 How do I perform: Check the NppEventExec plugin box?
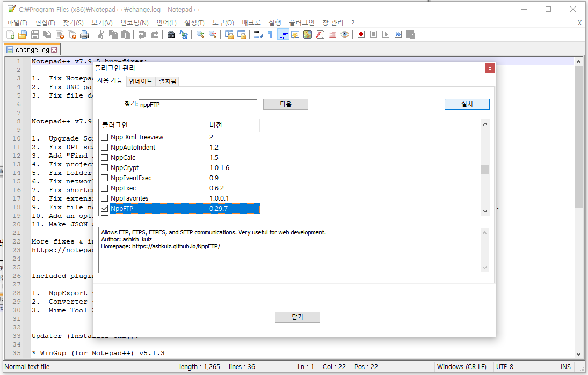[x=105, y=178]
